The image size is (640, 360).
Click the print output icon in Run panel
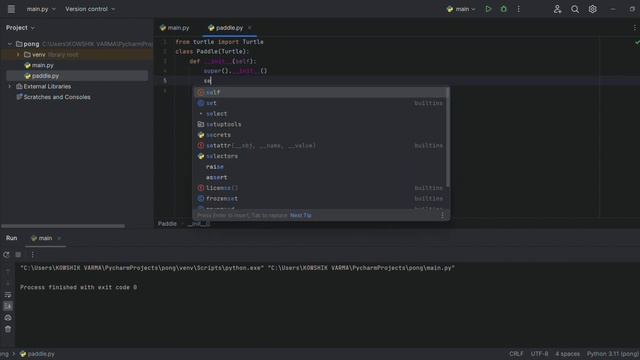8,317
